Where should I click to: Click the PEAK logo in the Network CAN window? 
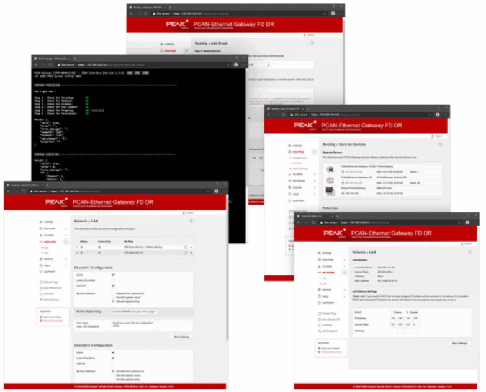[x=56, y=202]
